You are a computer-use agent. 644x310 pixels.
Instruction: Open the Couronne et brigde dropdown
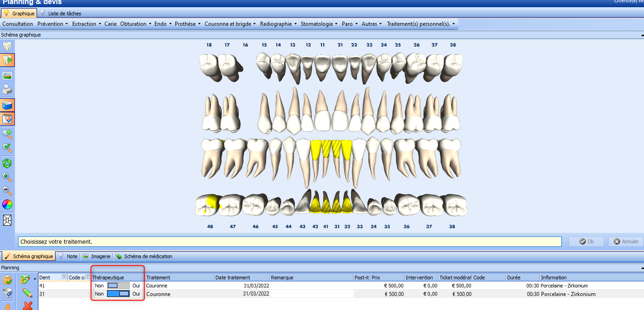point(230,24)
